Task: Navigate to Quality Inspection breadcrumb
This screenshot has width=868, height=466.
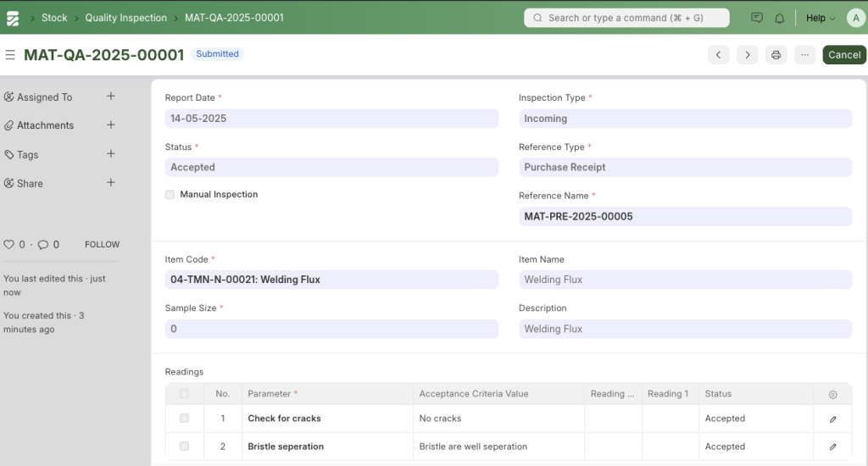Action: point(125,18)
